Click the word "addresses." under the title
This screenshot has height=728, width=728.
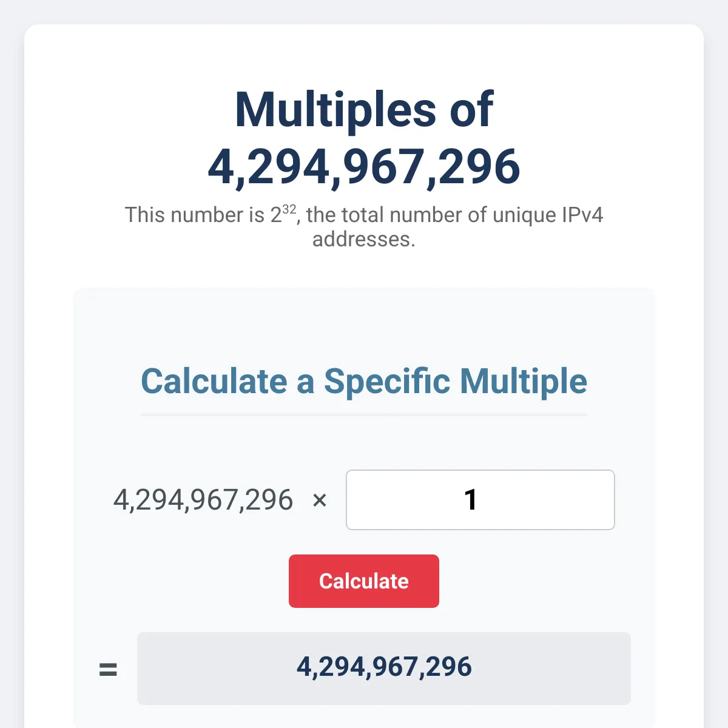click(x=364, y=239)
